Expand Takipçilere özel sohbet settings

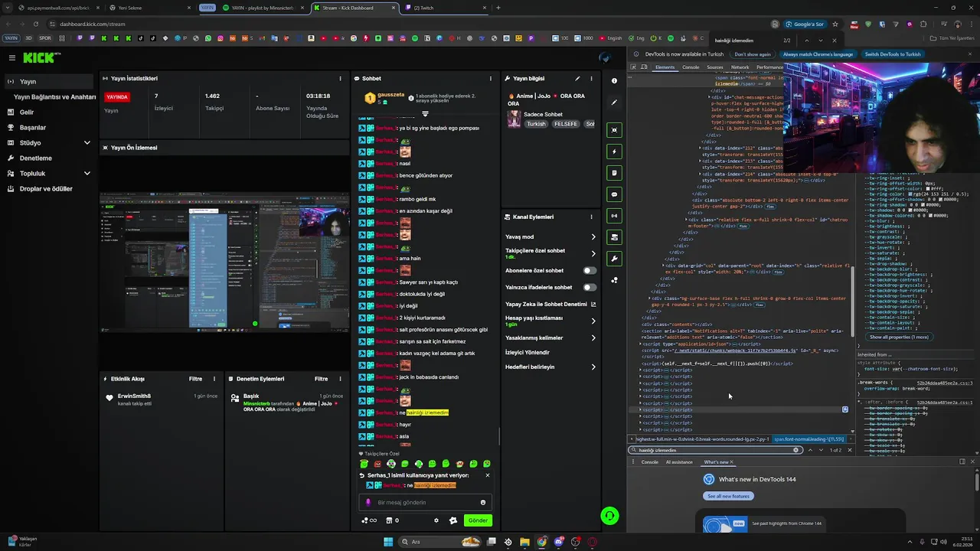click(x=593, y=253)
